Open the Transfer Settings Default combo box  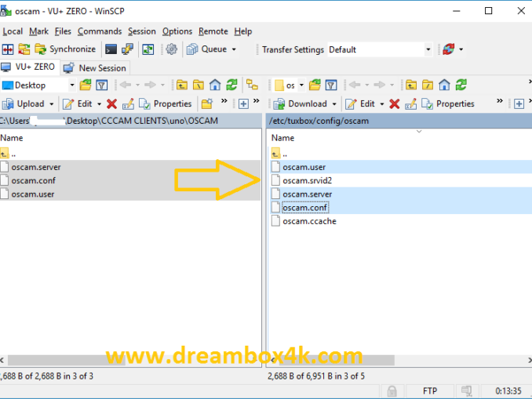tap(380, 50)
